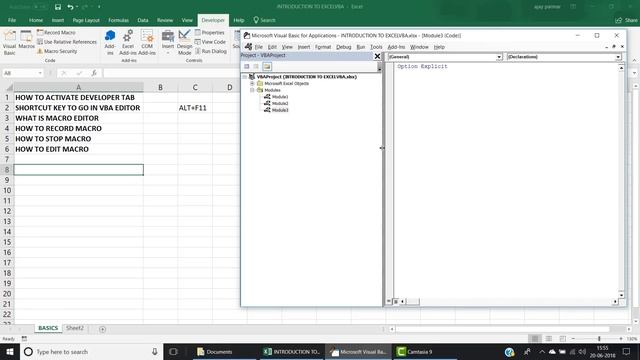Click the Search tell-me box
The height and width of the screenshot is (360, 640).
(264, 20)
